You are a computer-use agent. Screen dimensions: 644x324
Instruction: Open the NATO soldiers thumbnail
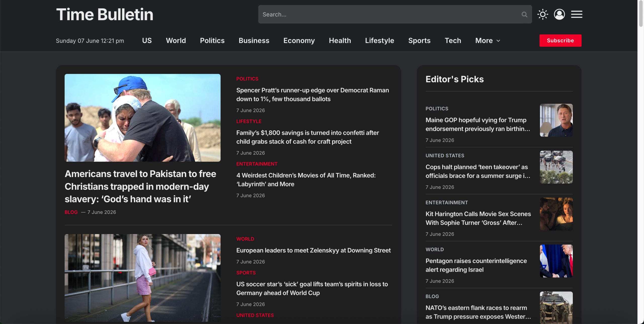point(556,307)
